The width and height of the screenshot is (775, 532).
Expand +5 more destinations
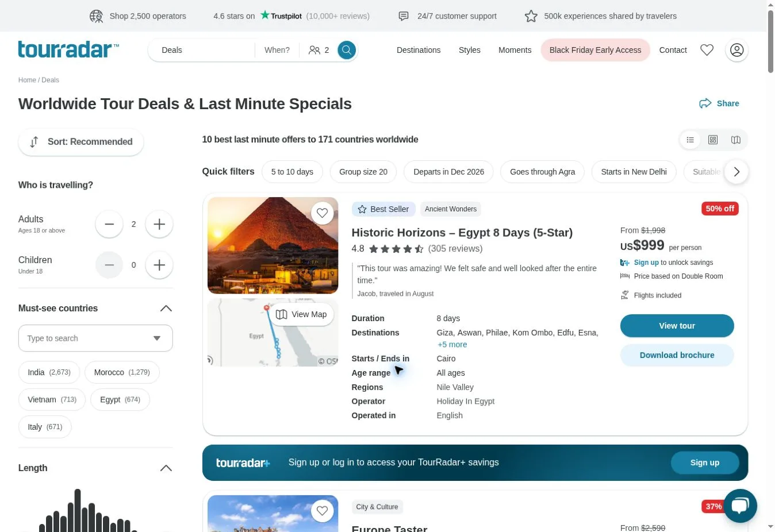coord(452,345)
